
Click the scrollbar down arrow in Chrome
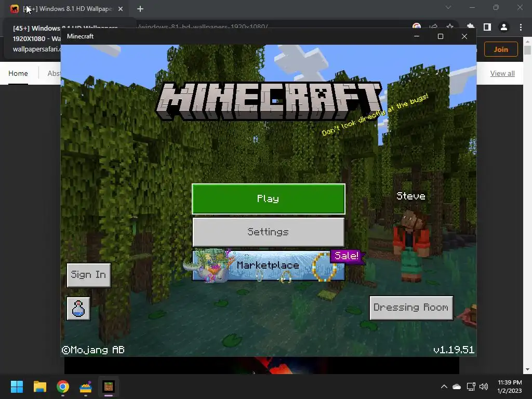(527, 369)
